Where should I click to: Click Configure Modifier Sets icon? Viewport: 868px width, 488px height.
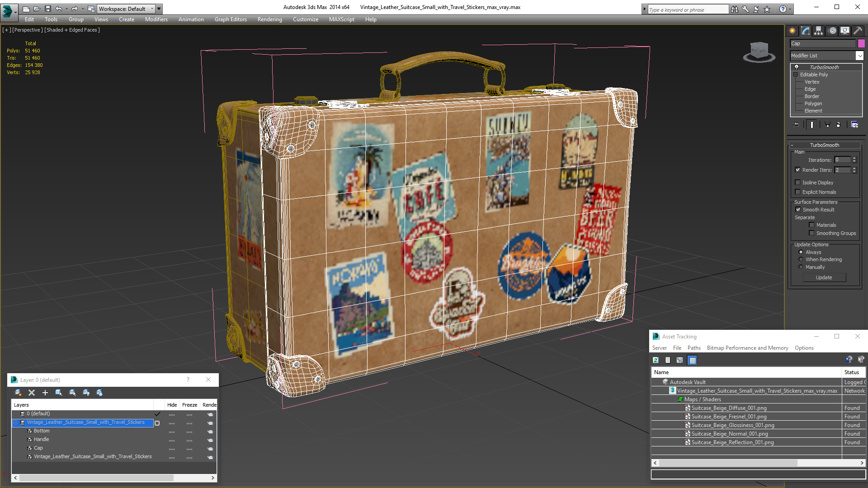tap(854, 125)
